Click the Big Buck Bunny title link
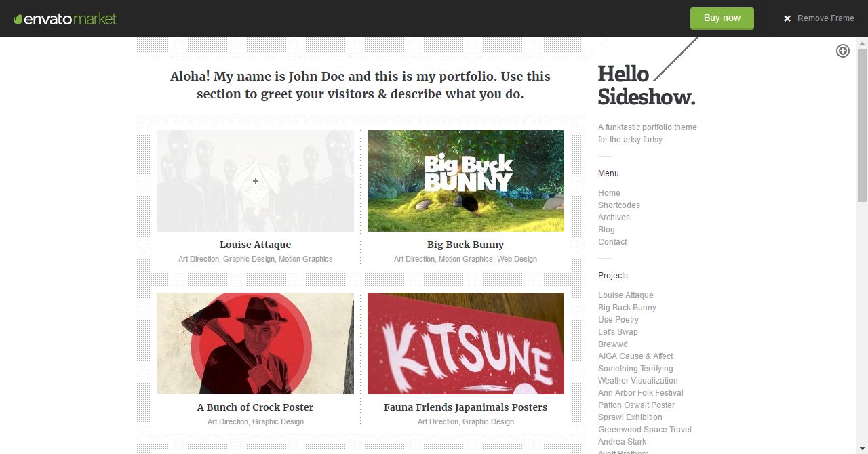Screen dimensions: 868x454 [466, 245]
